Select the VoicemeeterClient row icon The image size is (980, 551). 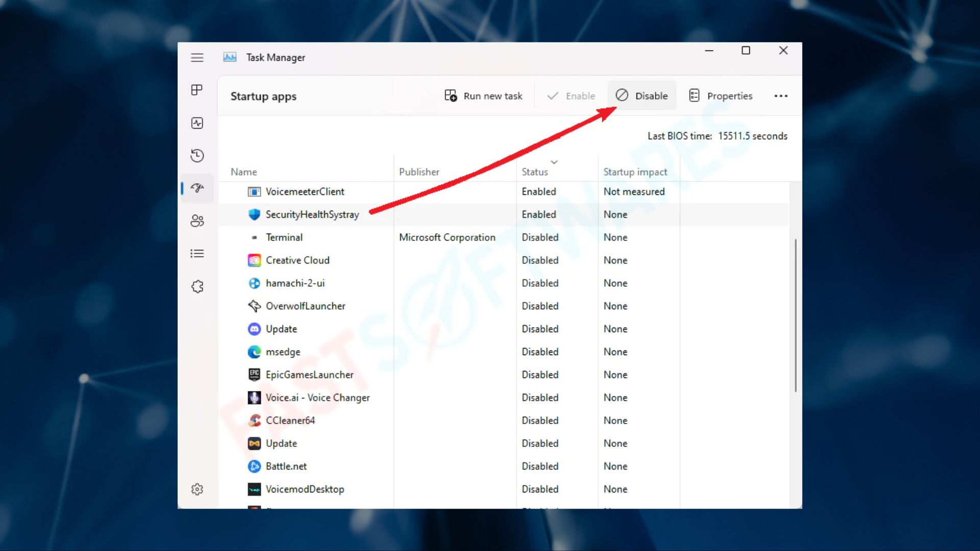tap(254, 192)
